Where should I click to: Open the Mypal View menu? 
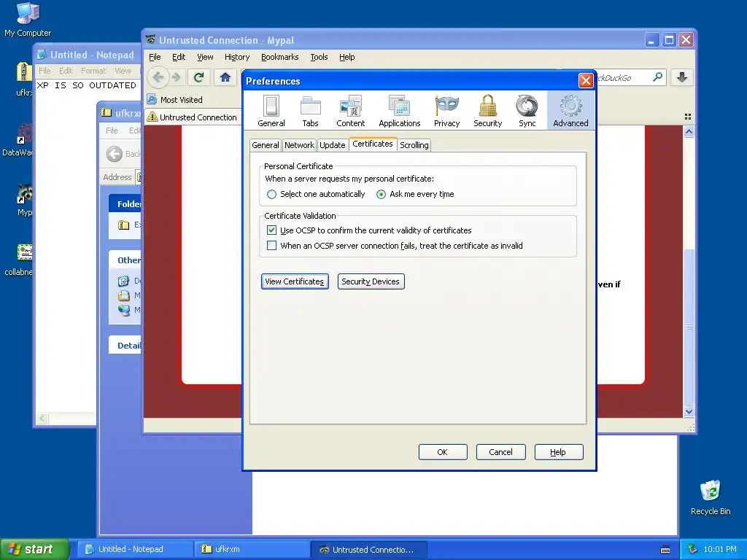[x=205, y=57]
